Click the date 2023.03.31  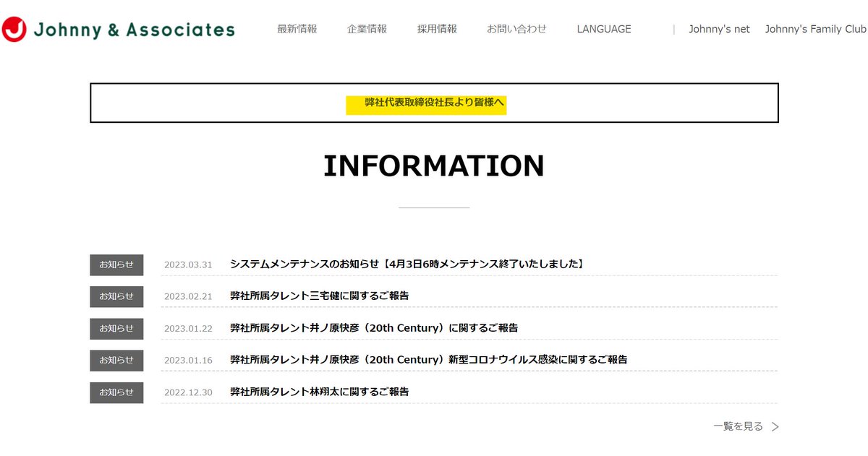coord(188,264)
